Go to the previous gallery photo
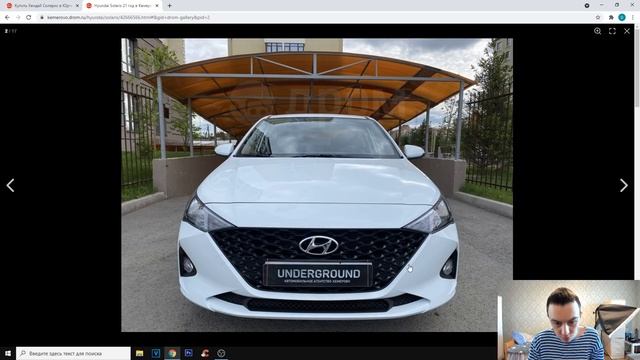 (11, 185)
